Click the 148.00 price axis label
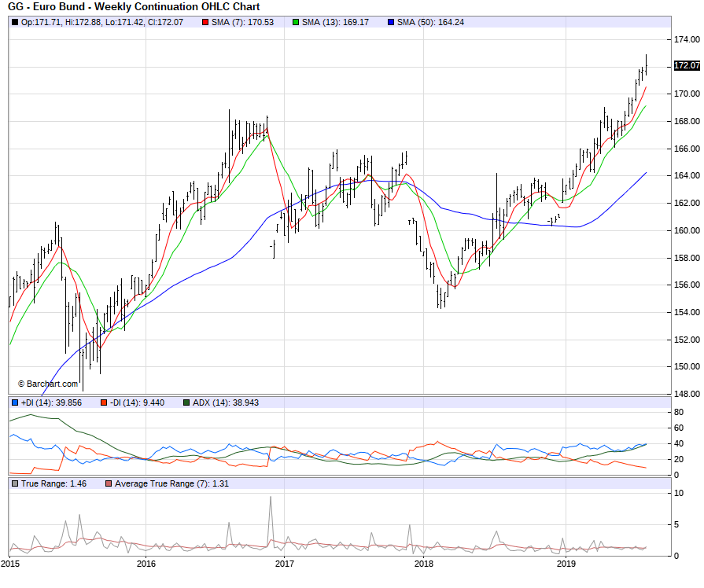Screen dimensions: 704x588 [x=687, y=394]
